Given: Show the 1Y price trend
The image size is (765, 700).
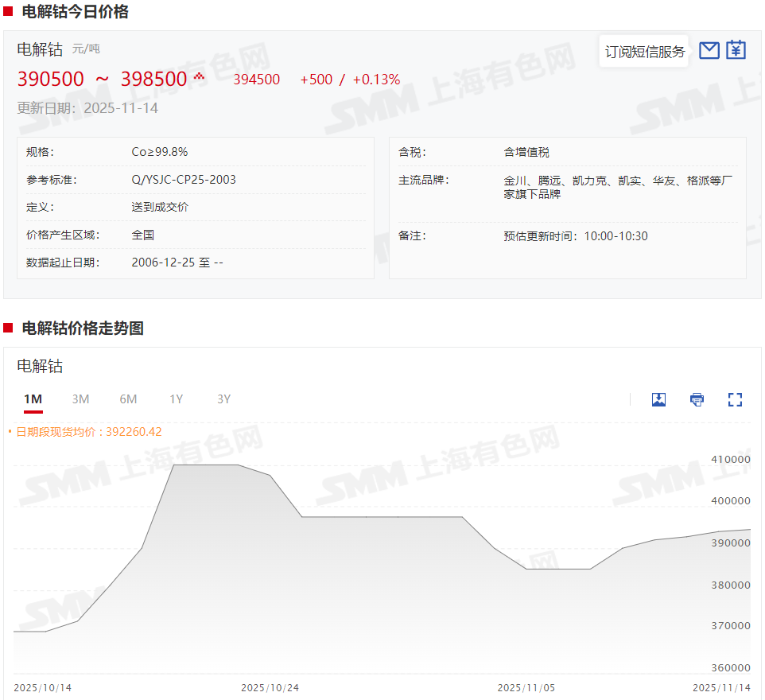Looking at the screenshot, I should (176, 399).
